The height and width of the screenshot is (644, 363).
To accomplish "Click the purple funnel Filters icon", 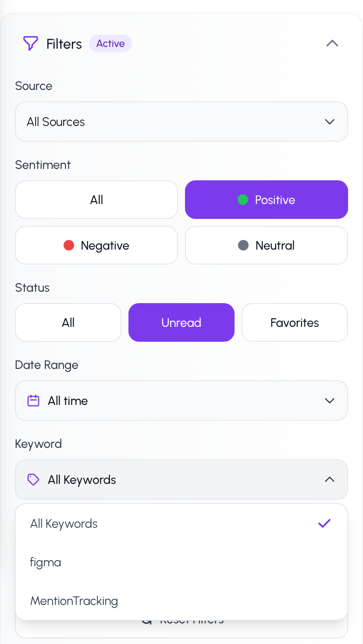I will (30, 43).
